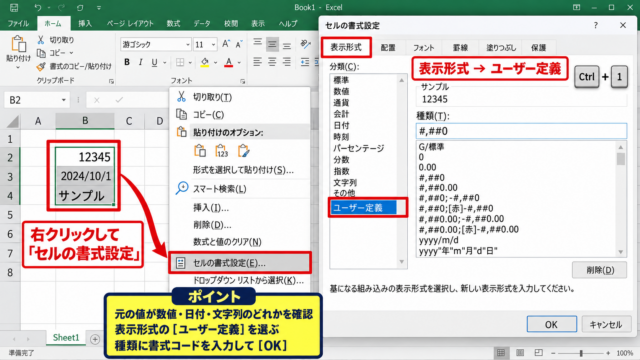Choose the first paste option icon
The image size is (640, 360).
[200, 151]
